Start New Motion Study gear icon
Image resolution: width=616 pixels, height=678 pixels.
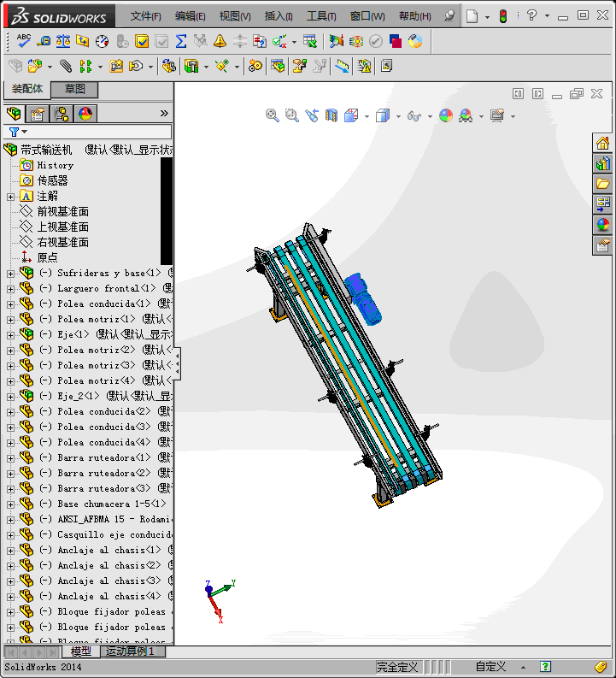click(255, 66)
